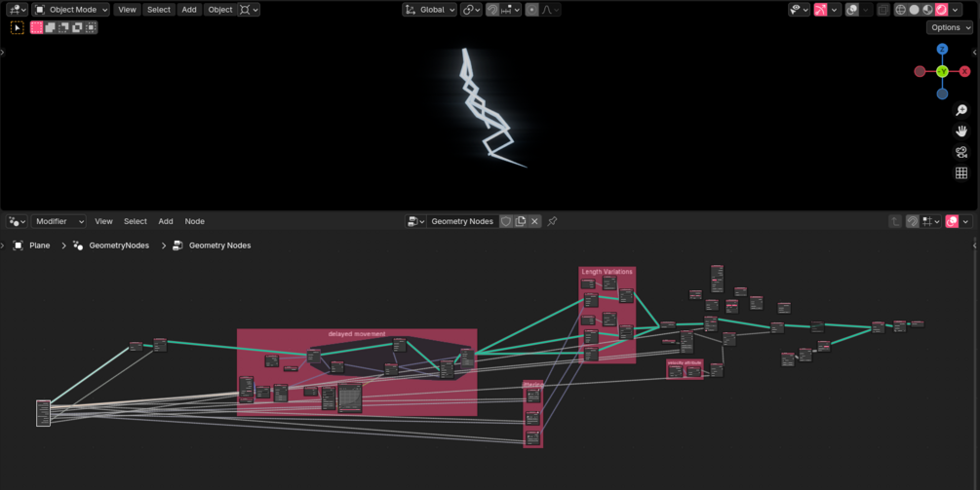
Task: Click the -Y axis on navigation gizmo
Action: [943, 72]
